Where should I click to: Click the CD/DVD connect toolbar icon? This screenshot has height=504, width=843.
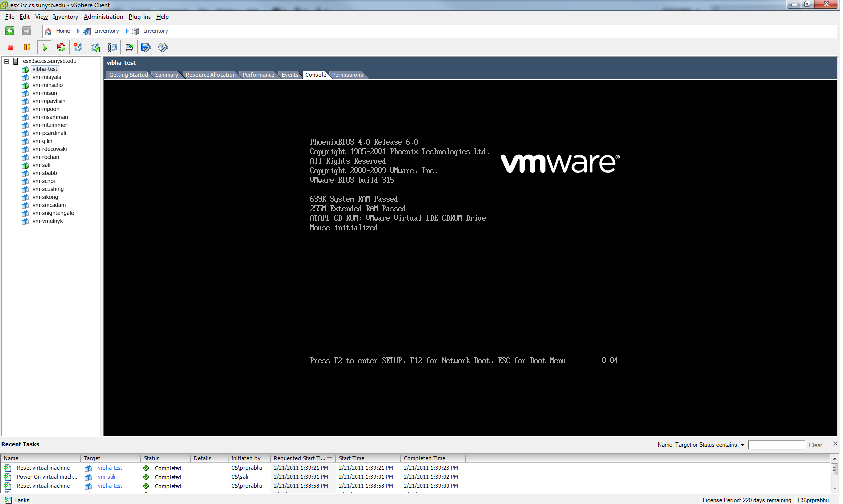163,47
